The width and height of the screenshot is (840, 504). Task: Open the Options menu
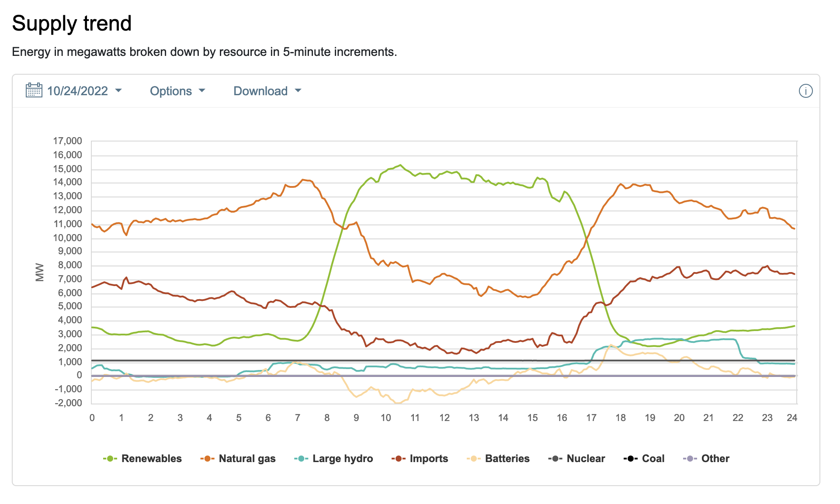[171, 91]
